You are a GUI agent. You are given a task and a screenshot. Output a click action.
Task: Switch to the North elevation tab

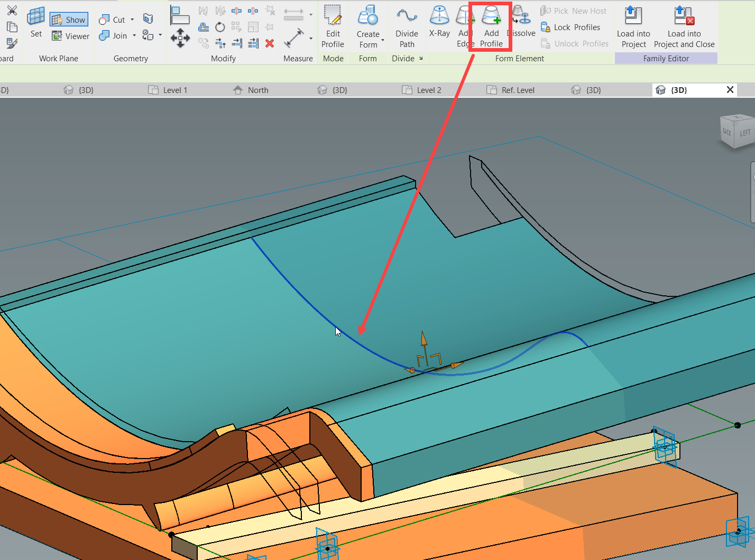click(x=257, y=90)
